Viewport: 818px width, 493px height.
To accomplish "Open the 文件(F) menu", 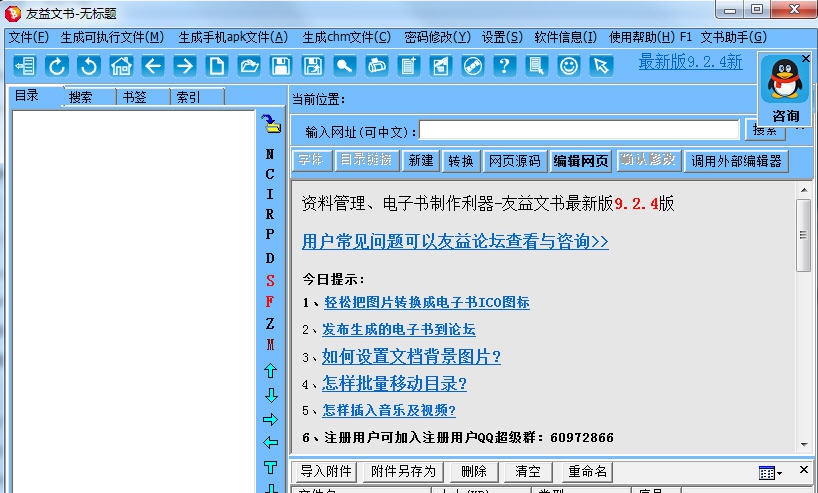I will 29,37.
